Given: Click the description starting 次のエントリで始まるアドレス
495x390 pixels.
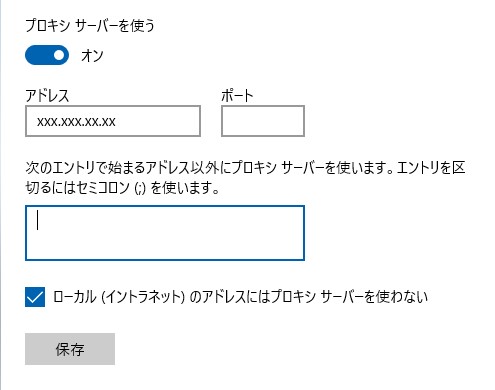Looking at the screenshot, I should pyautogui.click(x=245, y=168).
